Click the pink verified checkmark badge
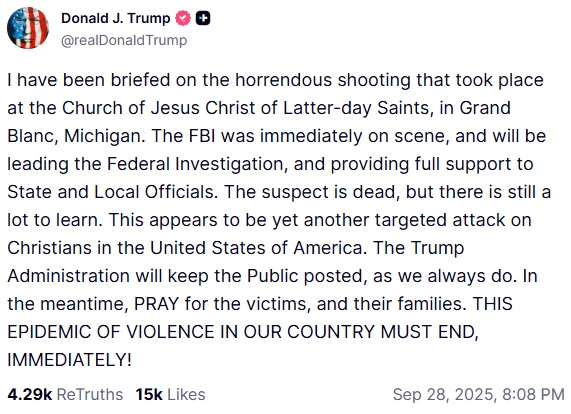 click(x=183, y=18)
